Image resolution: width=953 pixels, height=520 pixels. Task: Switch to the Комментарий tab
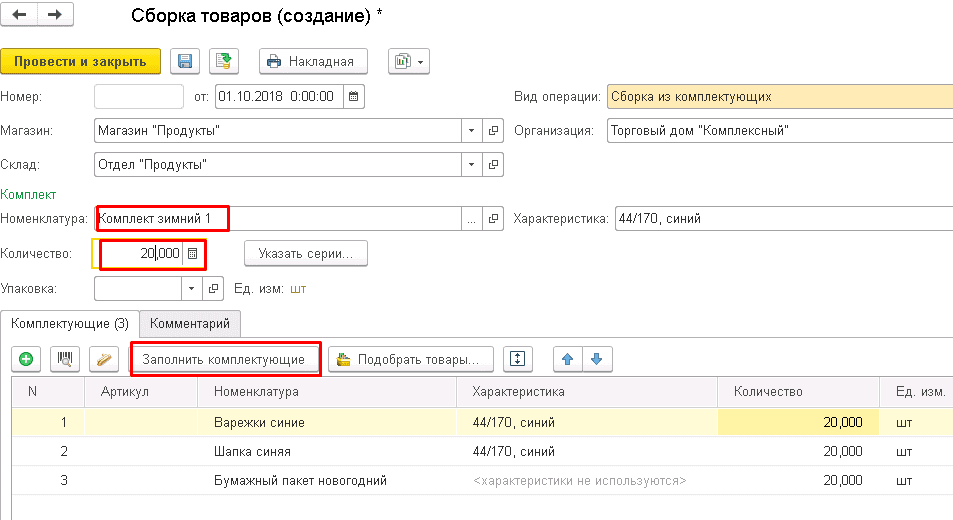click(190, 323)
